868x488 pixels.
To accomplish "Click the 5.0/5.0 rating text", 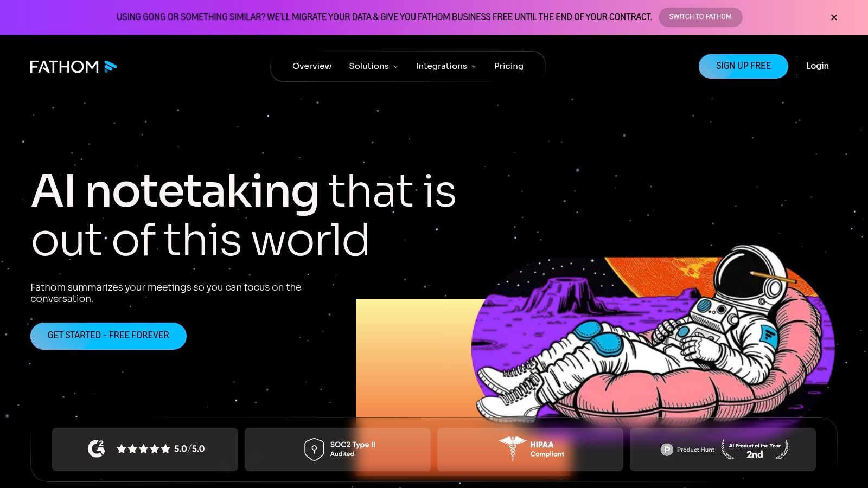I will (x=189, y=449).
